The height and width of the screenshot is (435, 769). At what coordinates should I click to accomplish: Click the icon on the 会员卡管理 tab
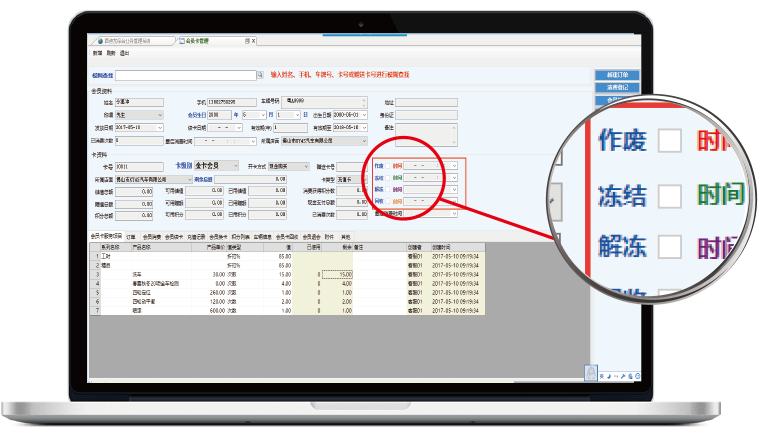[x=180, y=41]
